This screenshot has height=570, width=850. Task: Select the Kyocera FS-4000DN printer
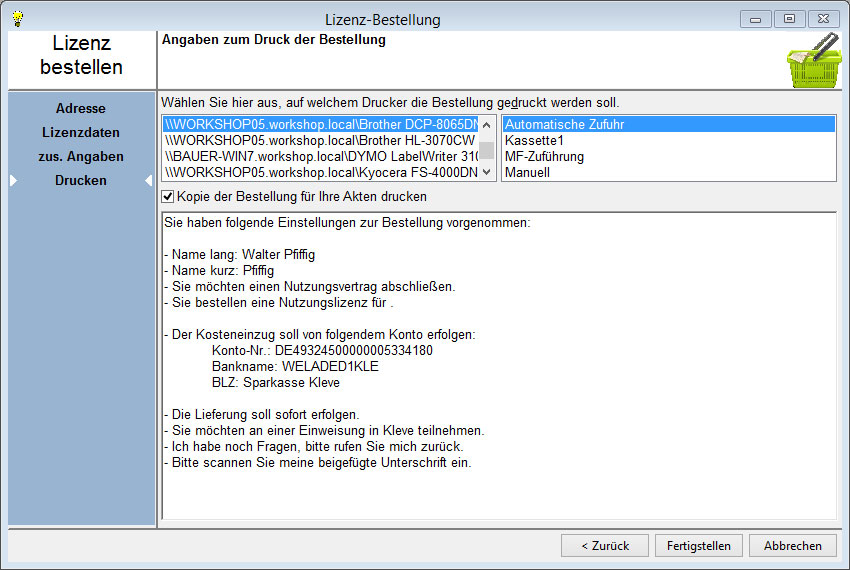coord(320,173)
